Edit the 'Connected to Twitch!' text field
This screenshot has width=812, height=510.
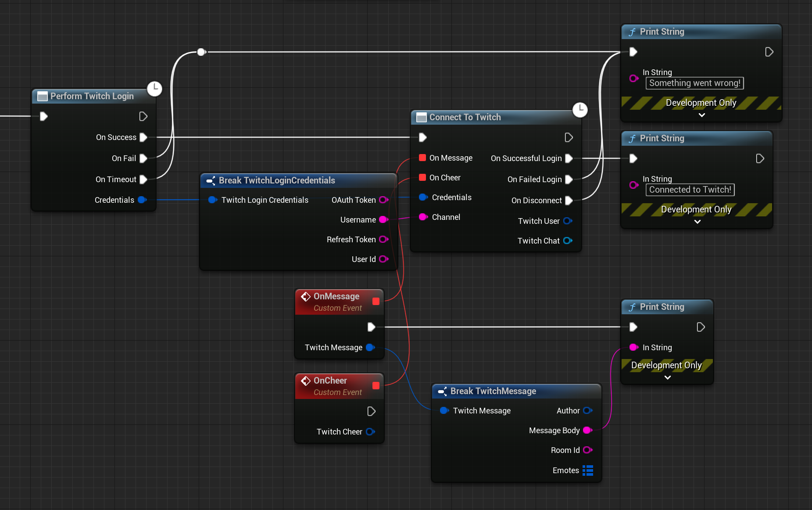click(x=690, y=190)
